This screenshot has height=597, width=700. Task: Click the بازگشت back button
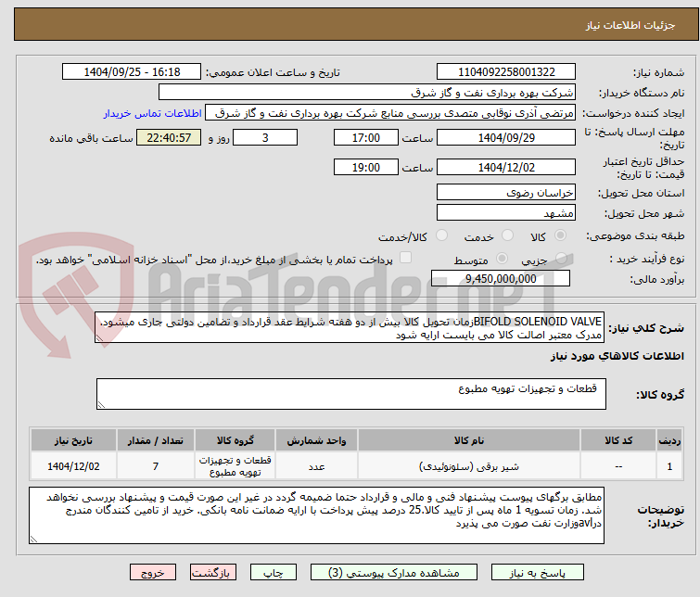tap(213, 573)
